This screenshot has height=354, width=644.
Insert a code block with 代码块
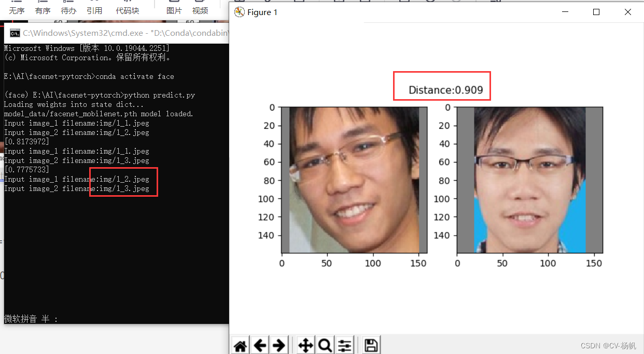point(128,10)
